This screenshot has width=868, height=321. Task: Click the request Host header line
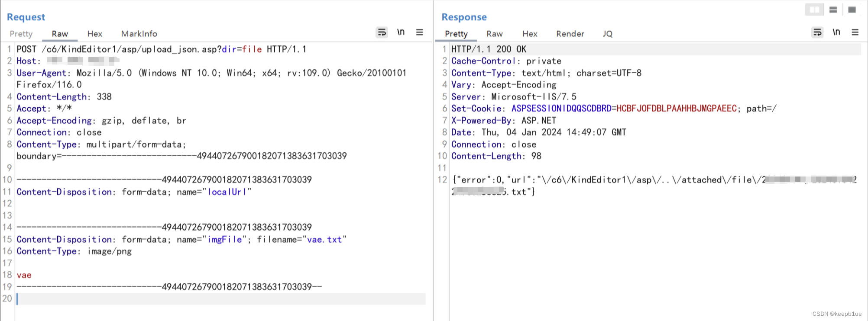pyautogui.click(x=68, y=61)
